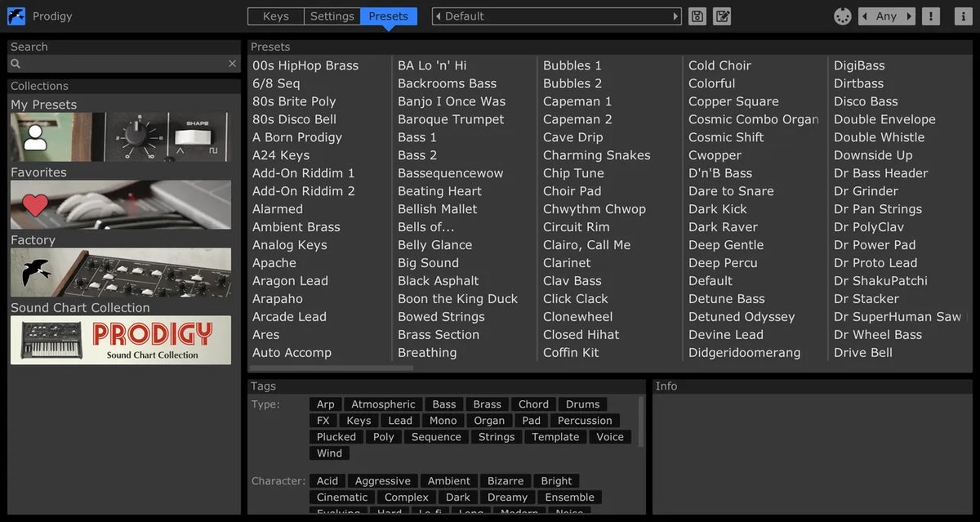The height and width of the screenshot is (522, 980).
Task: Save the current preset with the disk icon
Action: 697,16
